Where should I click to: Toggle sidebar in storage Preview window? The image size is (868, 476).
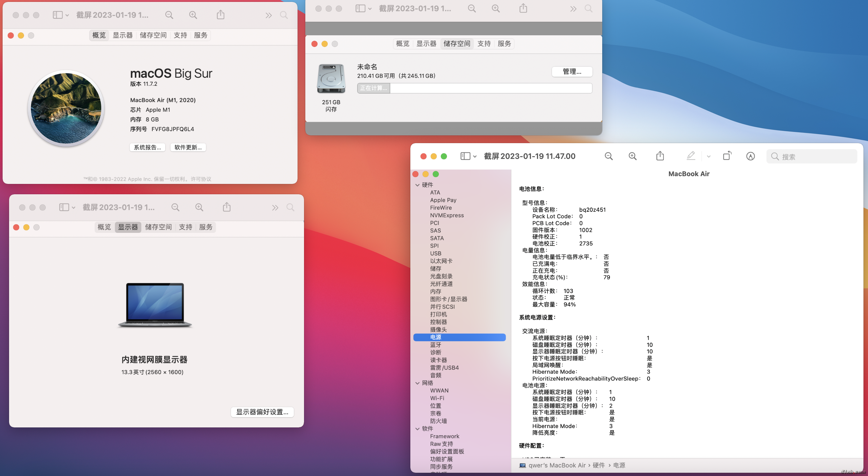click(x=360, y=9)
